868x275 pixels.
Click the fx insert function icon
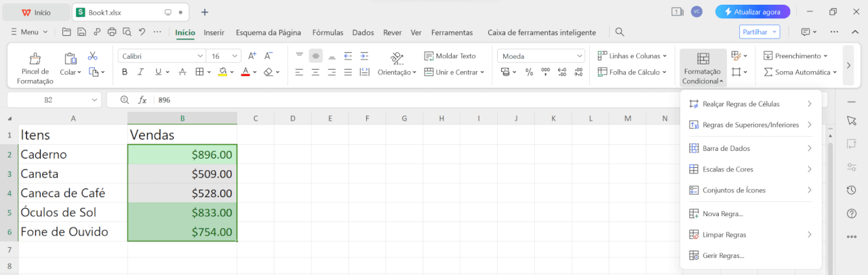tap(142, 100)
